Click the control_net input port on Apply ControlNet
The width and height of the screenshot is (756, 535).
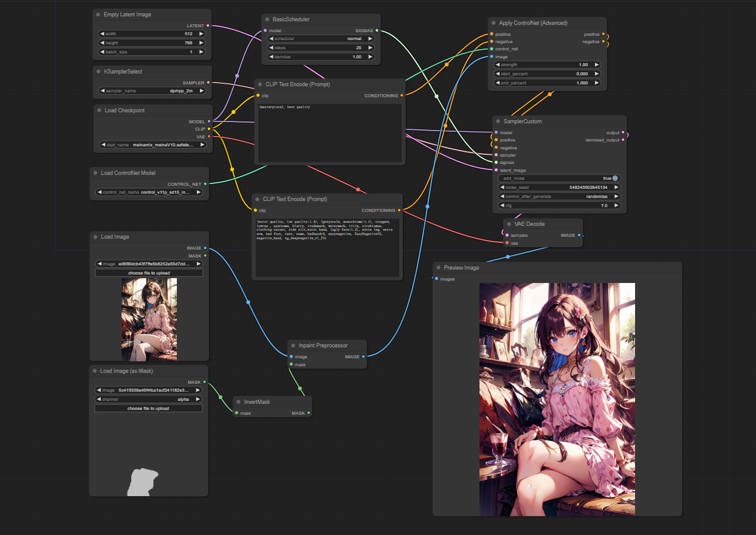pyautogui.click(x=491, y=49)
